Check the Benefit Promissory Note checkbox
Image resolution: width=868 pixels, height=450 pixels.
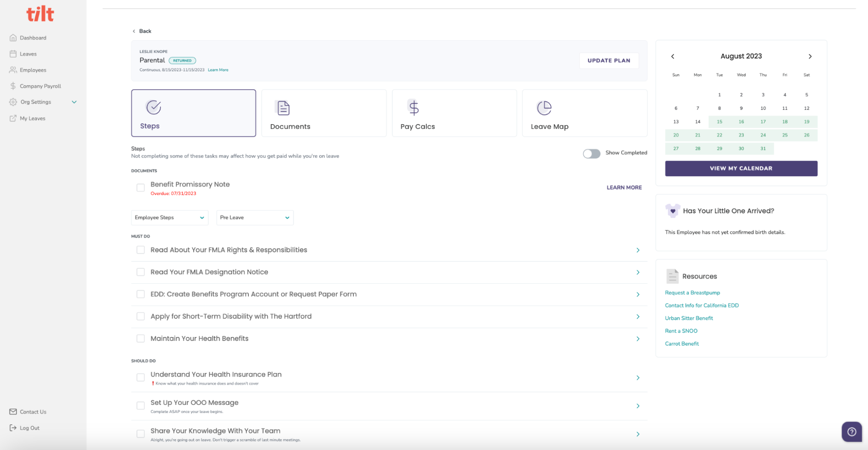pyautogui.click(x=141, y=188)
